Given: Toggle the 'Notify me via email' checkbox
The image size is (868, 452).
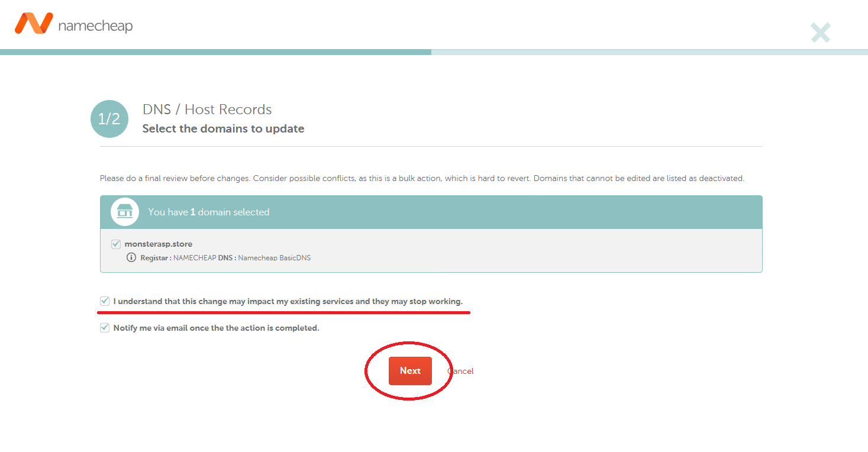Looking at the screenshot, I should click(105, 328).
